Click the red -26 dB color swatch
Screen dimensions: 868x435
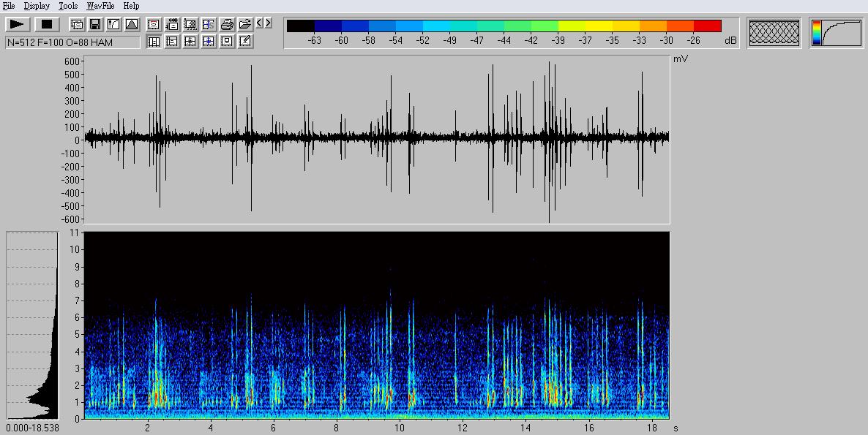coord(707,26)
